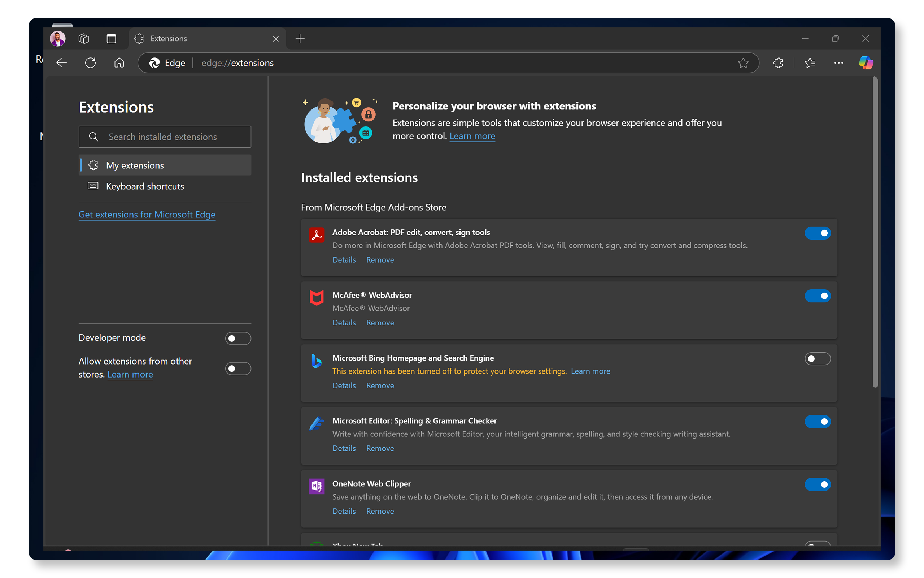Click the page vertical scrollbar
This screenshot has height=578, width=924.
pos(875,232)
